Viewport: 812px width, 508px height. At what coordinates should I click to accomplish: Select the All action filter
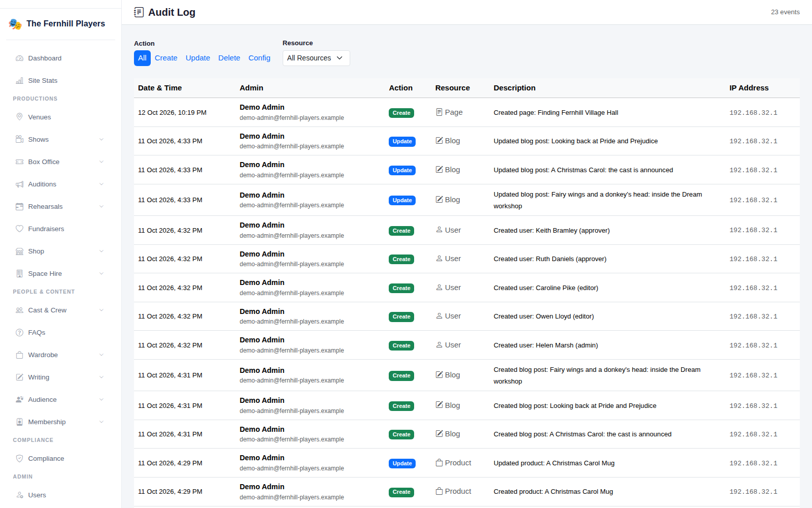(x=142, y=58)
